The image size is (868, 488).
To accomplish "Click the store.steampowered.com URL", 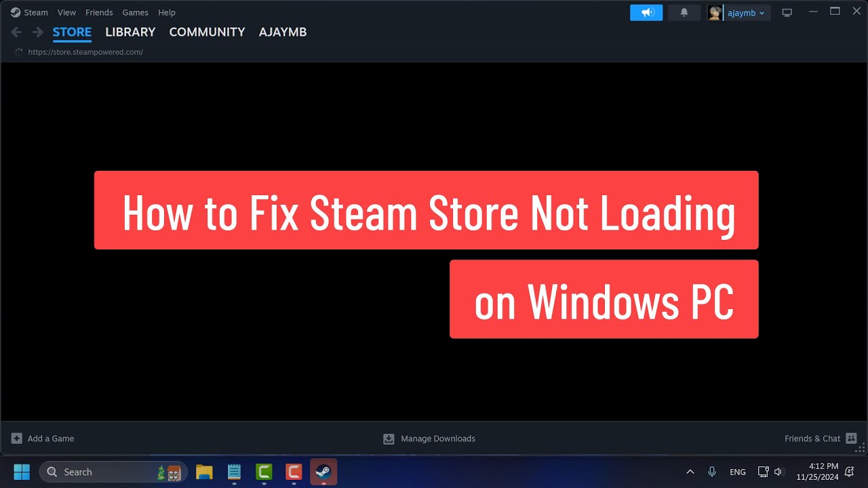I will tap(85, 52).
